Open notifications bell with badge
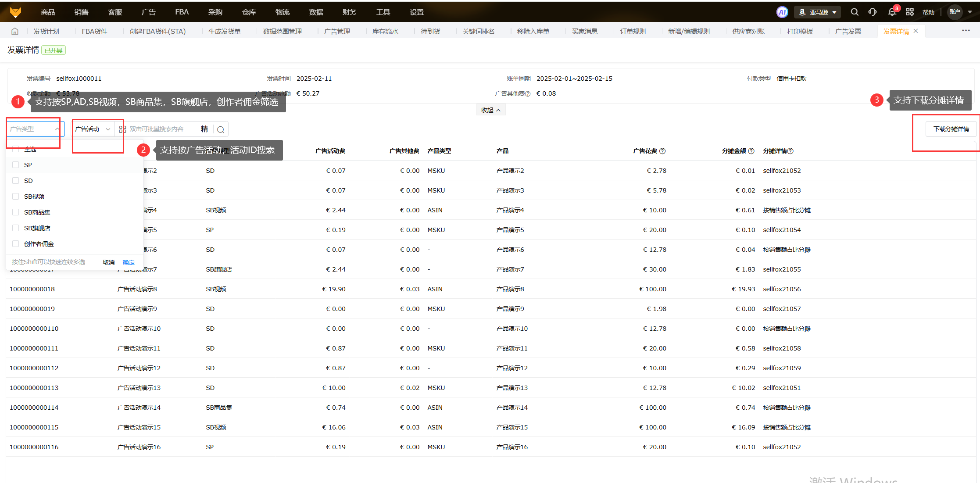 892,12
